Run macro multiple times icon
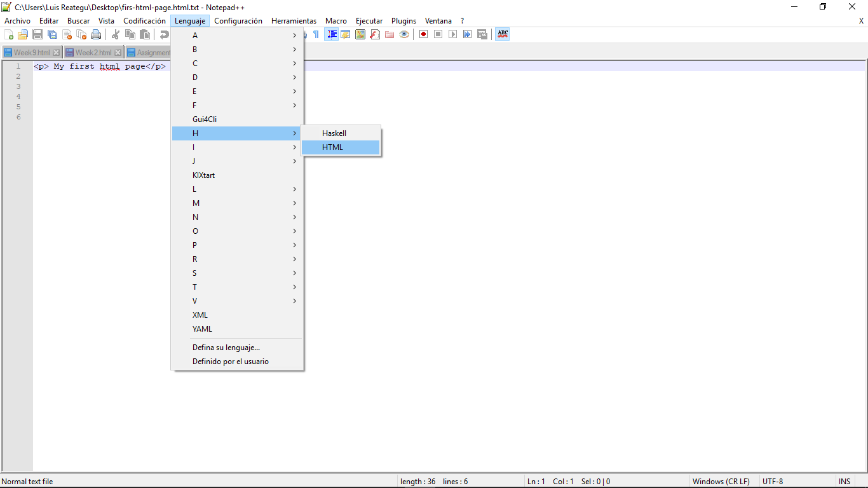This screenshot has height=488, width=868. (x=467, y=34)
